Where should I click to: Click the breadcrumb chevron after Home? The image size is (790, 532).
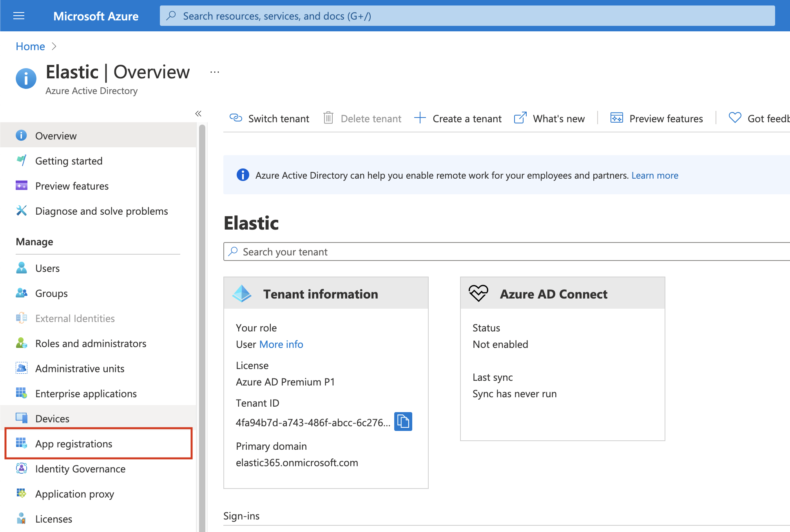(x=54, y=46)
